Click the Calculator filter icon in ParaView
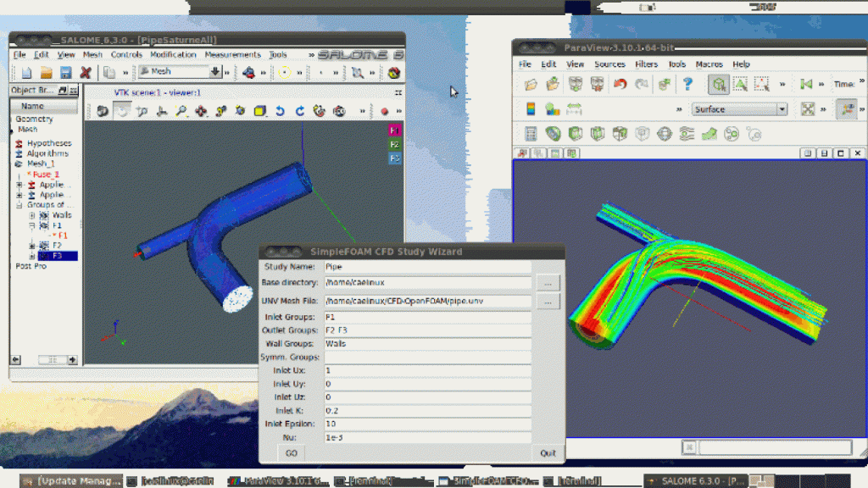 tap(531, 134)
